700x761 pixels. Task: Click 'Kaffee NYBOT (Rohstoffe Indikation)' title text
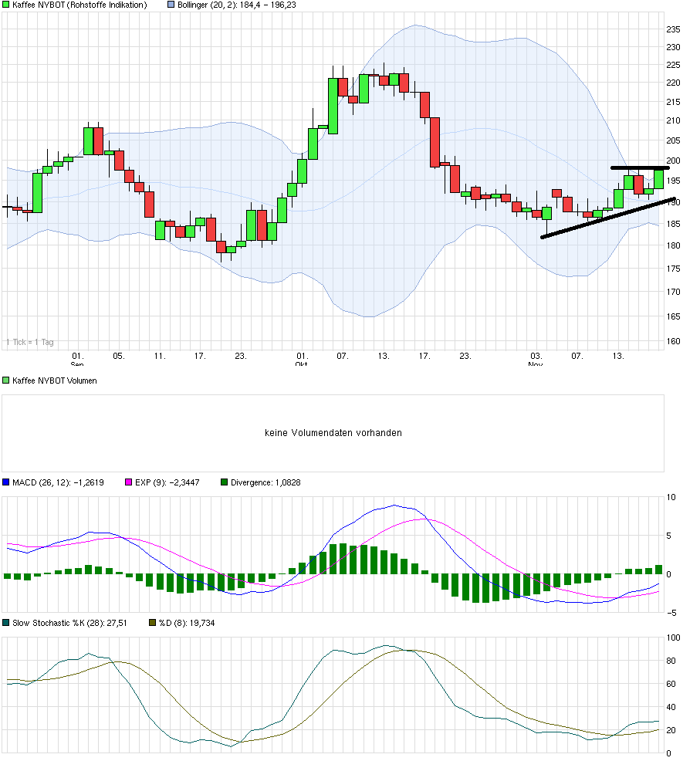click(x=79, y=5)
